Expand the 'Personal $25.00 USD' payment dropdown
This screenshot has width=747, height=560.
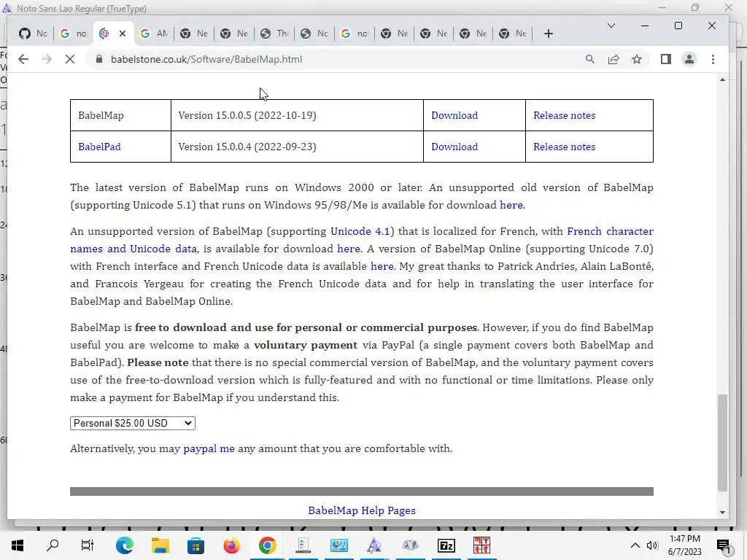pyautogui.click(x=133, y=423)
